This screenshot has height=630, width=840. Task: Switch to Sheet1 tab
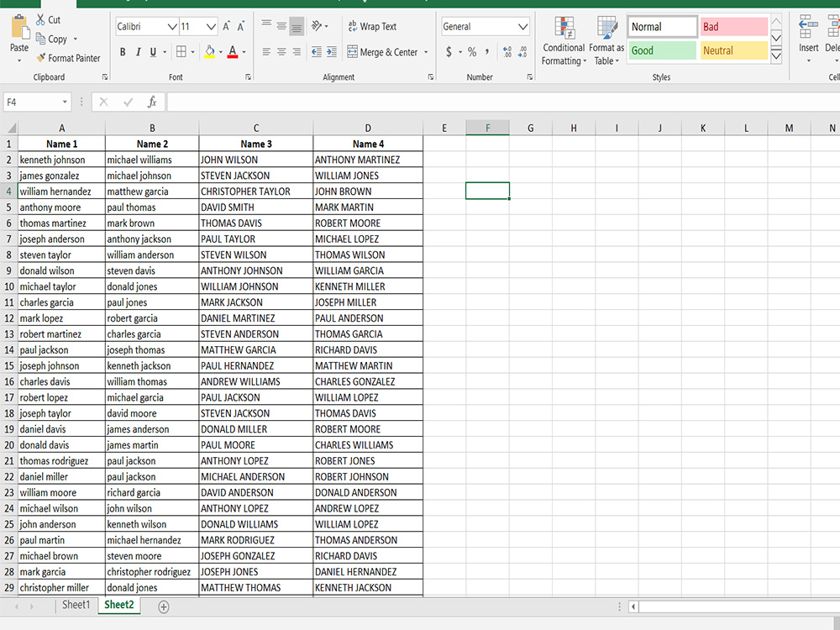pyautogui.click(x=76, y=605)
